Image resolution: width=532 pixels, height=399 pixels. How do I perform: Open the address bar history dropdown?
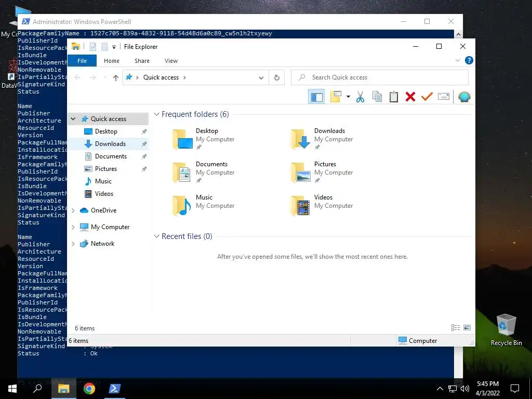261,78
